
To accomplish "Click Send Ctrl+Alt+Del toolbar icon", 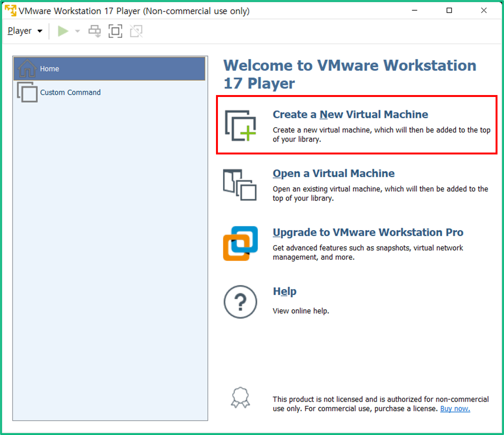I will click(x=95, y=31).
